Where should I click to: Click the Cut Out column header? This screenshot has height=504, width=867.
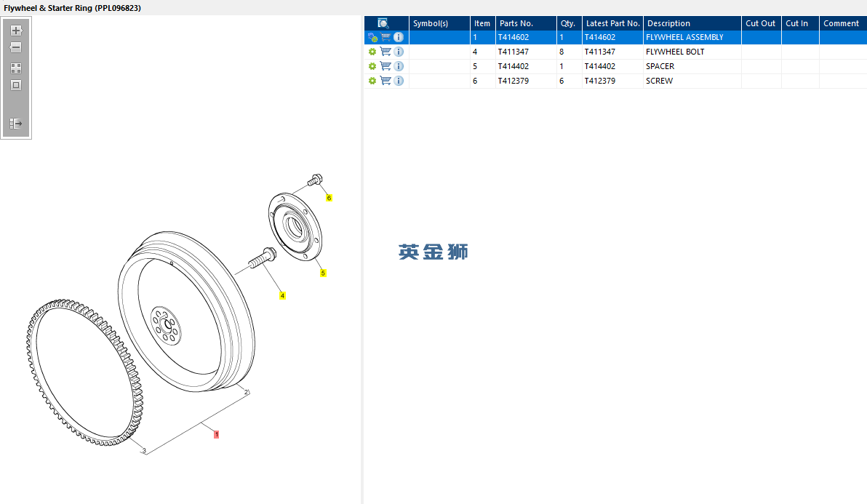point(762,23)
